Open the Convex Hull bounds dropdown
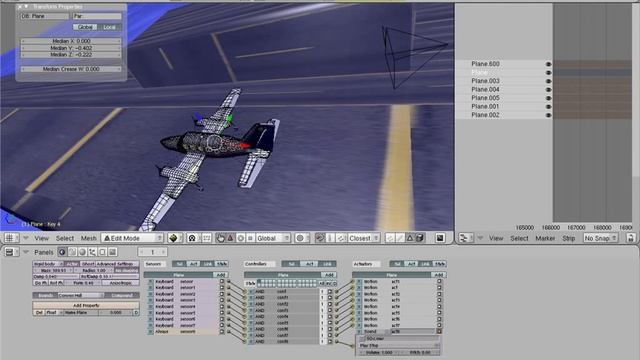Screen dimensions: 640x360 [80, 295]
